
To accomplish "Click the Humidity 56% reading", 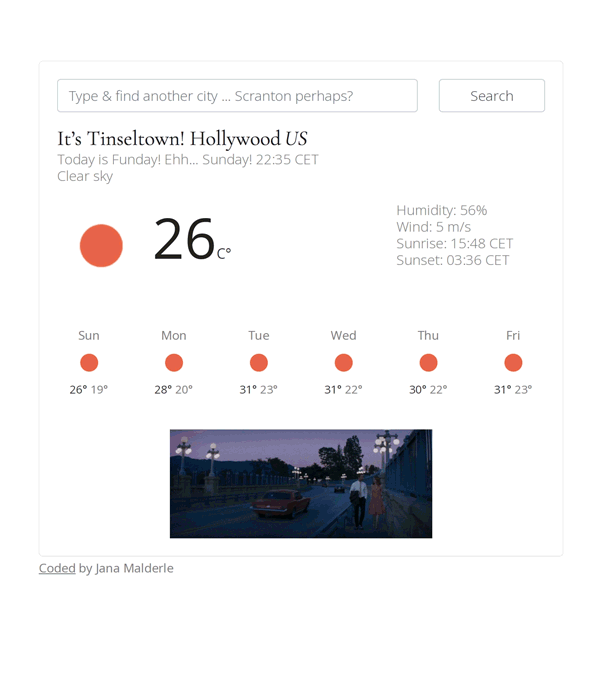I will (441, 210).
